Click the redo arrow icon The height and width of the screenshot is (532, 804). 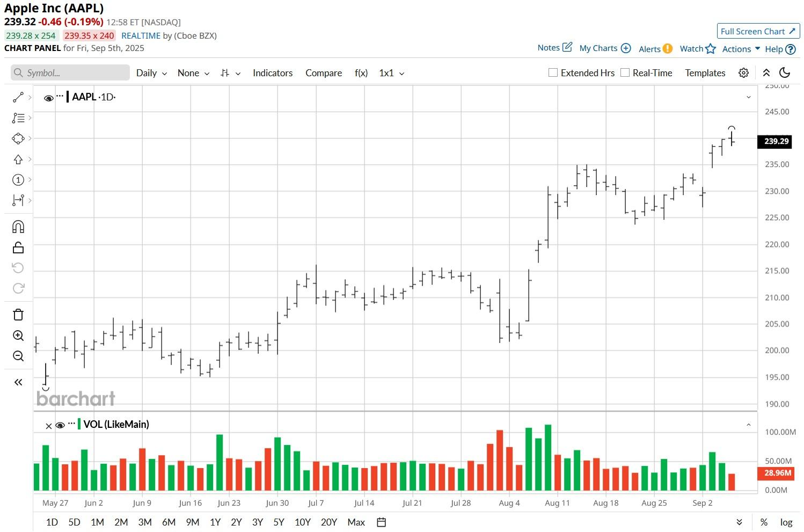pos(18,288)
